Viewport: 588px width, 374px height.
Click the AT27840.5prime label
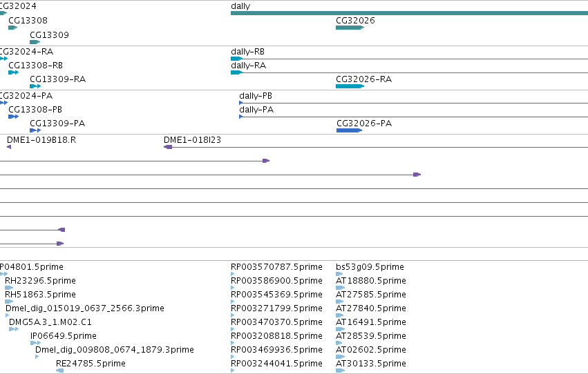pyautogui.click(x=371, y=308)
